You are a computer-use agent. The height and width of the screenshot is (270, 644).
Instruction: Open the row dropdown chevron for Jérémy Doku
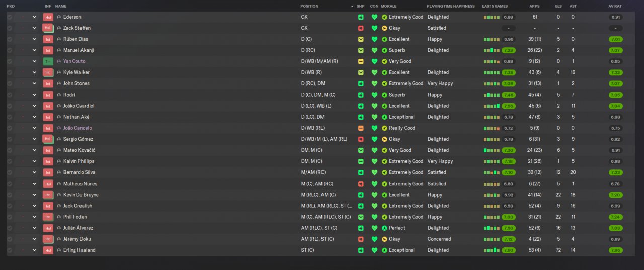click(x=34, y=239)
